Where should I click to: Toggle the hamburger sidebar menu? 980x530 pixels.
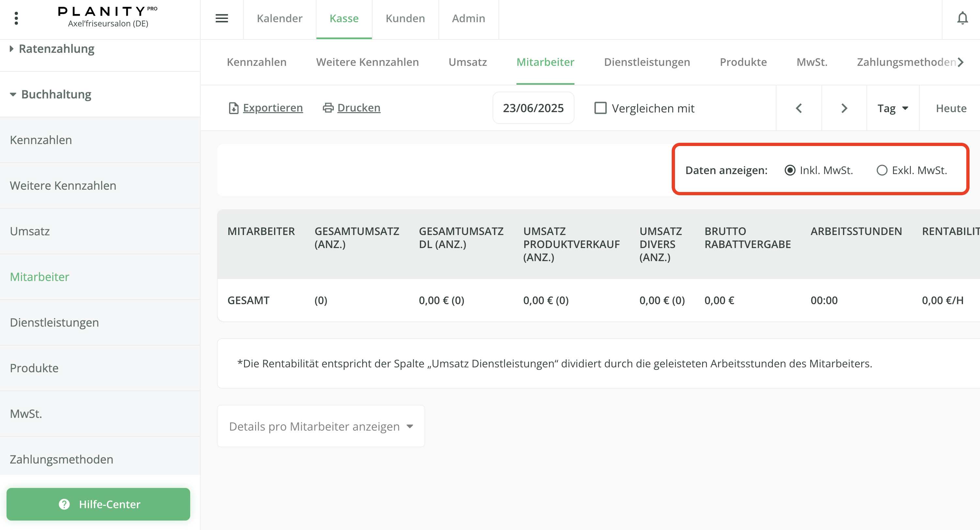(x=222, y=18)
